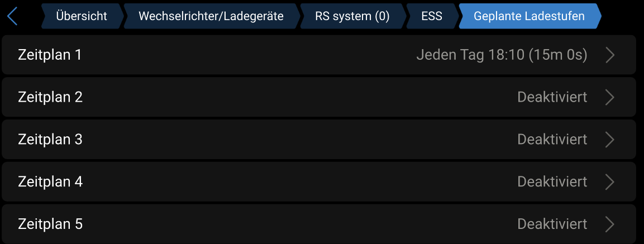Click the Zeitplan 3 label
This screenshot has height=244, width=644.
coord(50,140)
